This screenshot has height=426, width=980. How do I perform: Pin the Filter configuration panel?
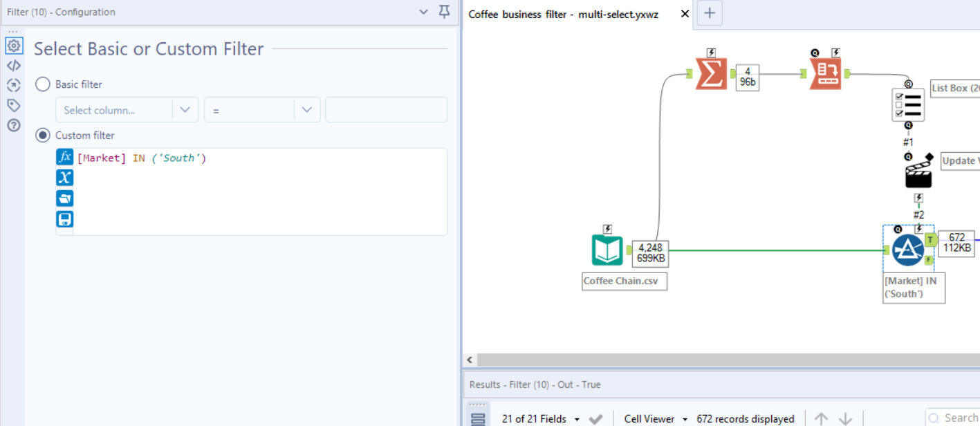(x=443, y=12)
